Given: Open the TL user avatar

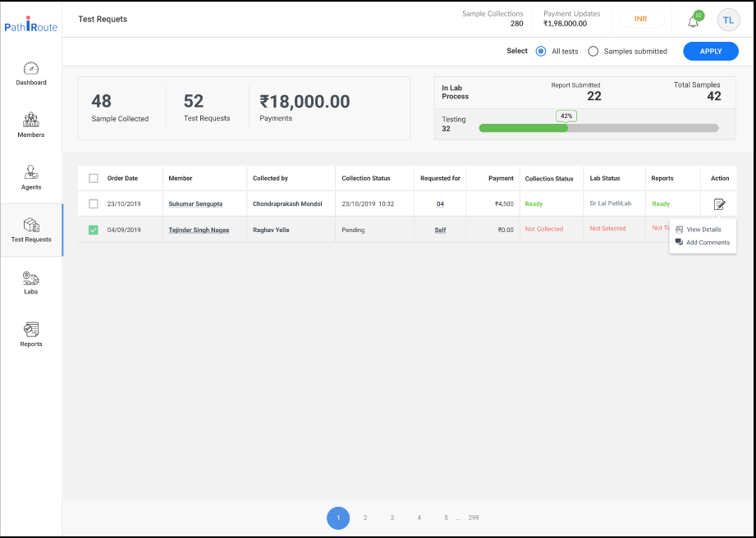Looking at the screenshot, I should [728, 20].
